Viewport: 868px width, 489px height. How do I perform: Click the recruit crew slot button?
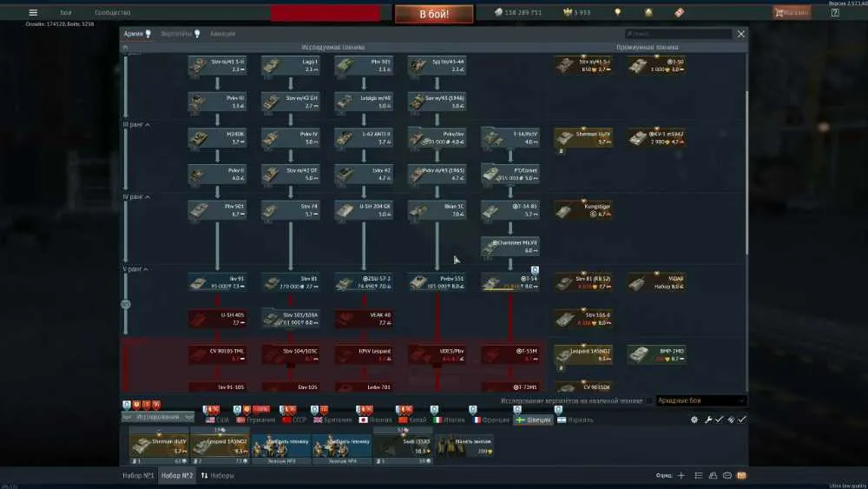[464, 446]
